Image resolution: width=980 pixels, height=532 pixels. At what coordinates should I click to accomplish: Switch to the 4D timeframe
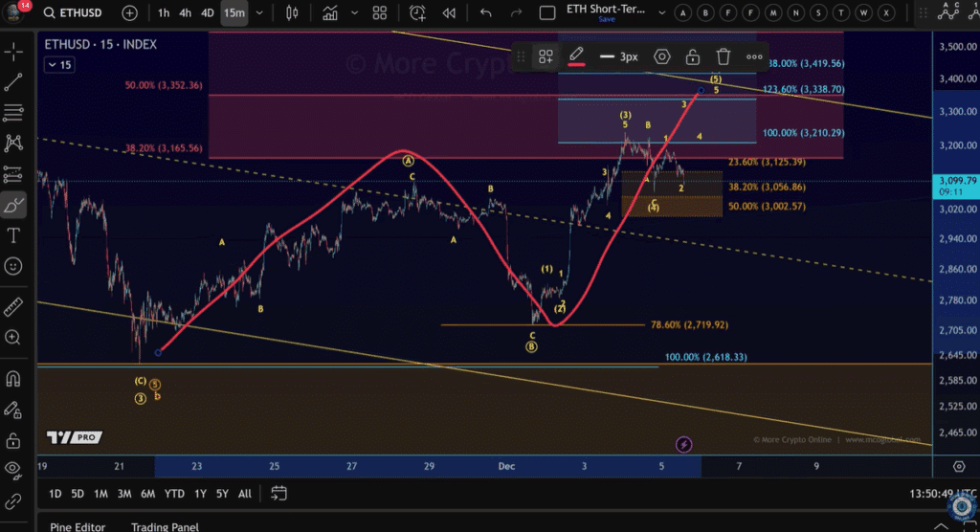pyautogui.click(x=208, y=12)
